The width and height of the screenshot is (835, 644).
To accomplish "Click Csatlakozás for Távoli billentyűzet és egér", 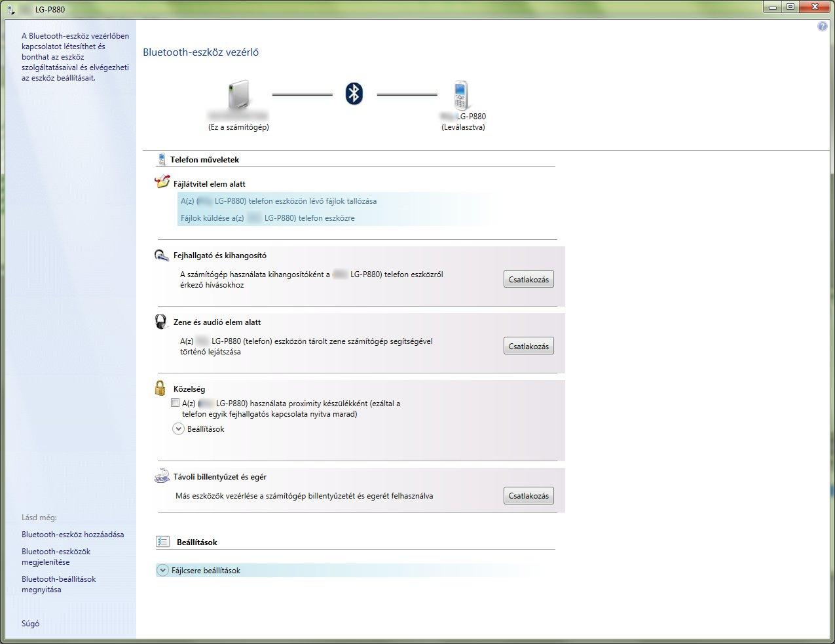I will 529,495.
